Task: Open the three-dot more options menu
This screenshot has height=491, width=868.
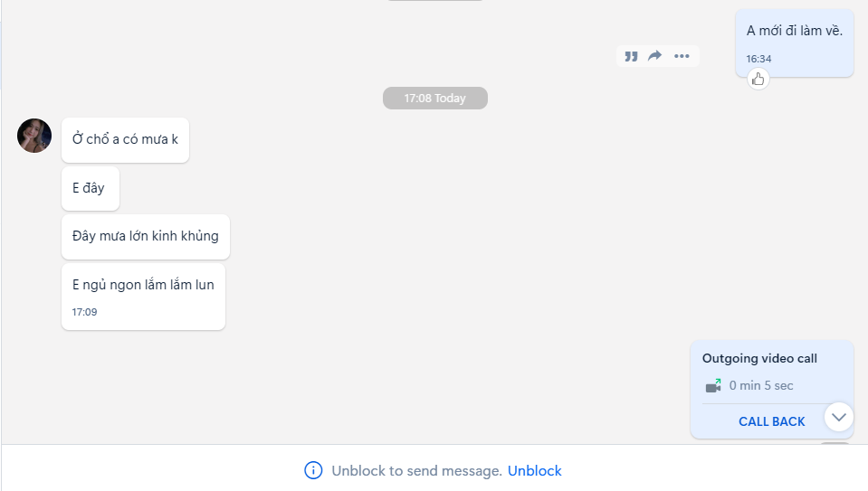Action: pyautogui.click(x=682, y=56)
